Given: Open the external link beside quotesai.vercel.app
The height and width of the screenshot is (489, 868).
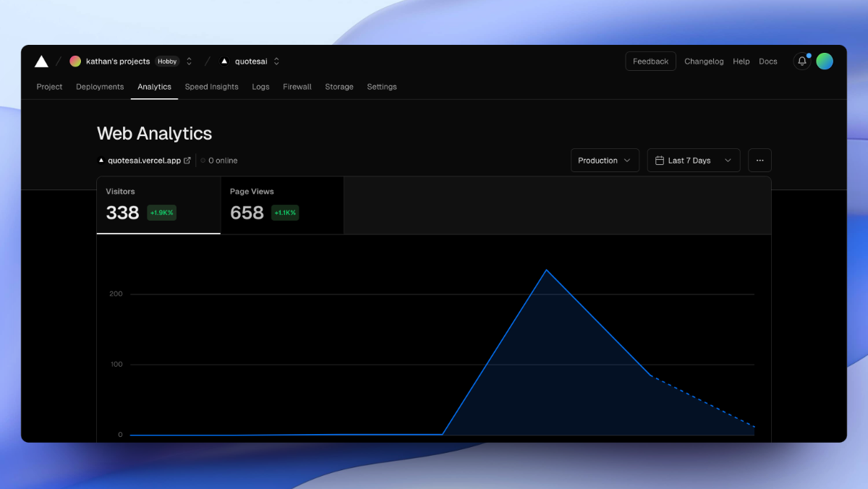Looking at the screenshot, I should 188,160.
